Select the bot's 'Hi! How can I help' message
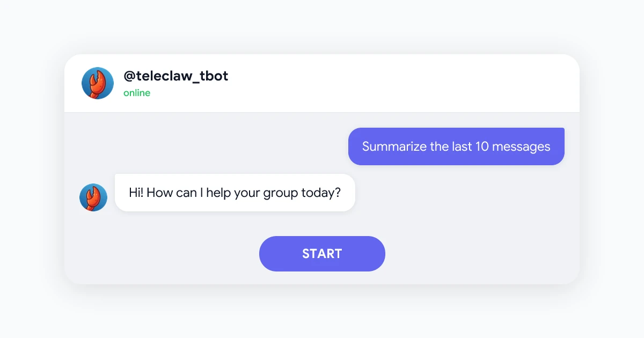Image resolution: width=644 pixels, height=338 pixels. pyautogui.click(x=235, y=193)
